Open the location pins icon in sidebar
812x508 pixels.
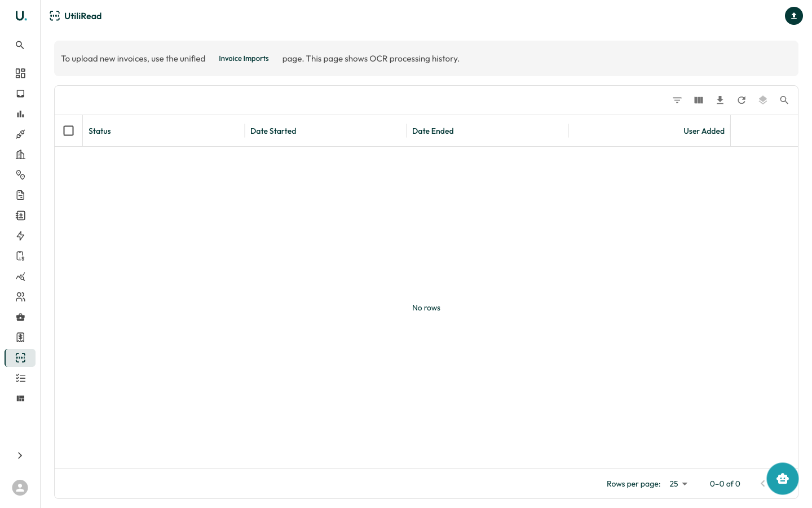click(x=20, y=175)
